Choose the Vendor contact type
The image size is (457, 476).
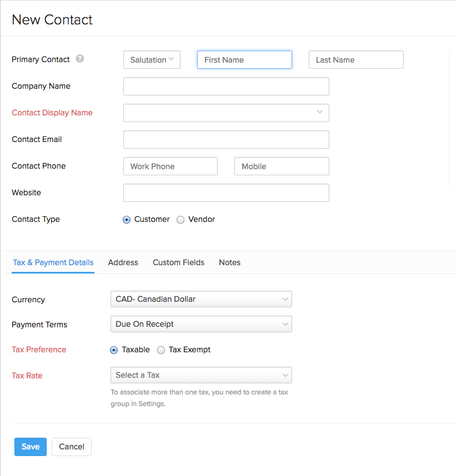180,220
